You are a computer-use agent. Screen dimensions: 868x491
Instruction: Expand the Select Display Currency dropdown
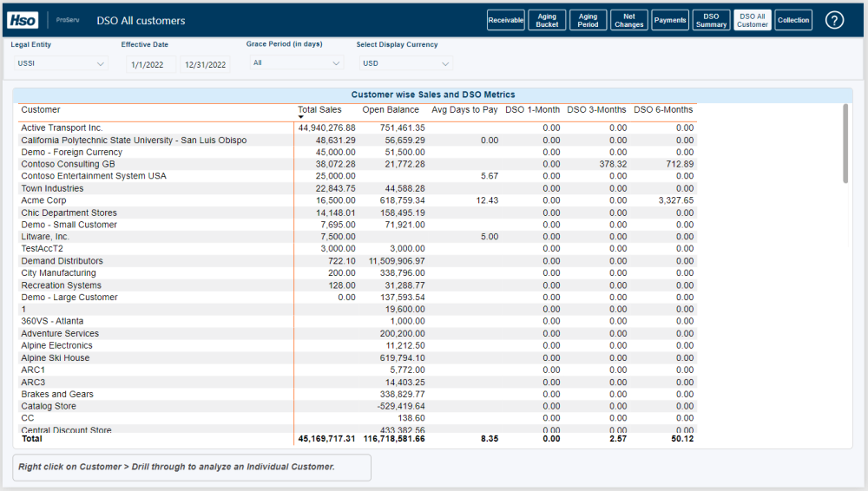click(404, 63)
